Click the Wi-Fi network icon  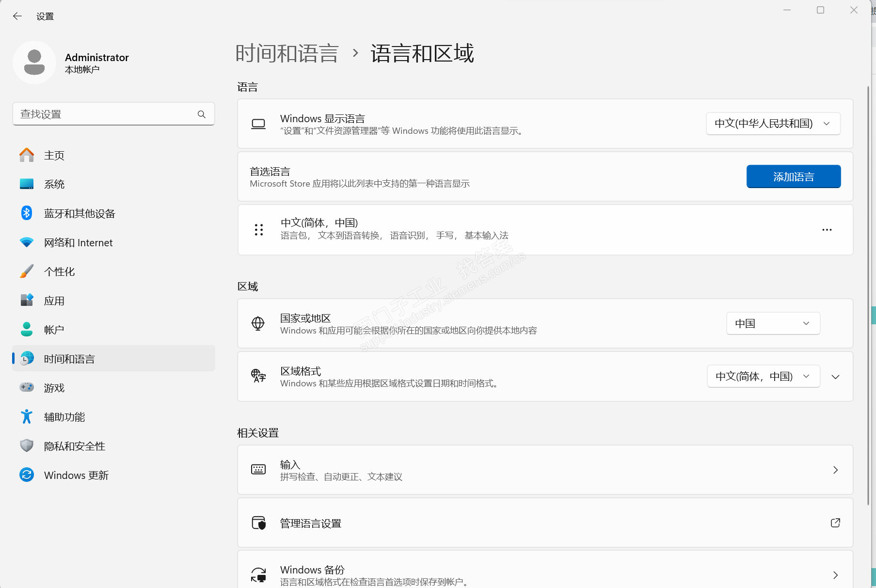[x=27, y=242]
